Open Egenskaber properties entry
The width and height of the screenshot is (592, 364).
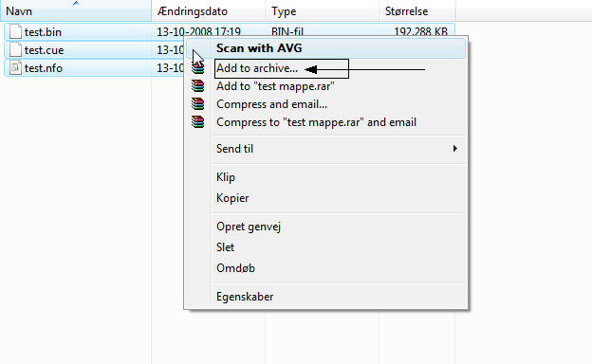326,297
